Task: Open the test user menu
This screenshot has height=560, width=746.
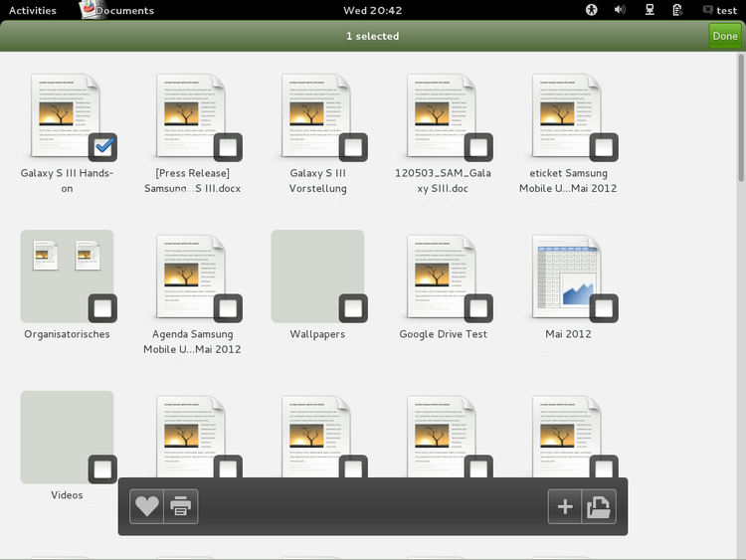Action: pos(718,10)
